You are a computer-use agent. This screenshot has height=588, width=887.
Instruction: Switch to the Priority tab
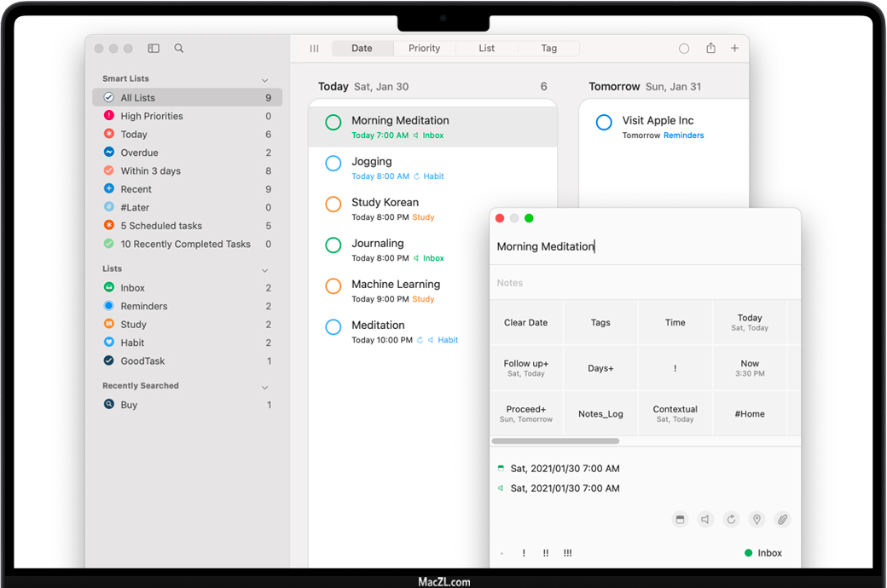pos(424,49)
